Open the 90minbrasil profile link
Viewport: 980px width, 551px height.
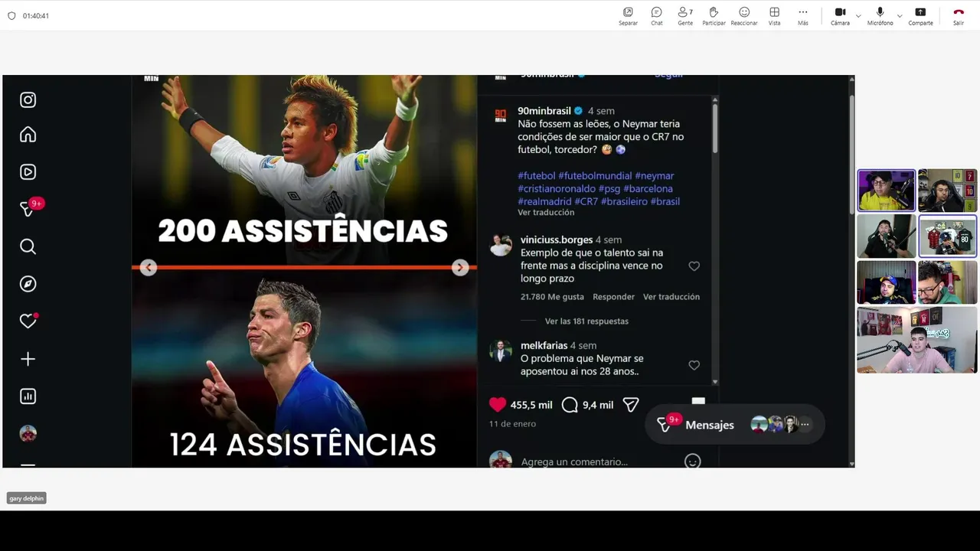pyautogui.click(x=544, y=111)
